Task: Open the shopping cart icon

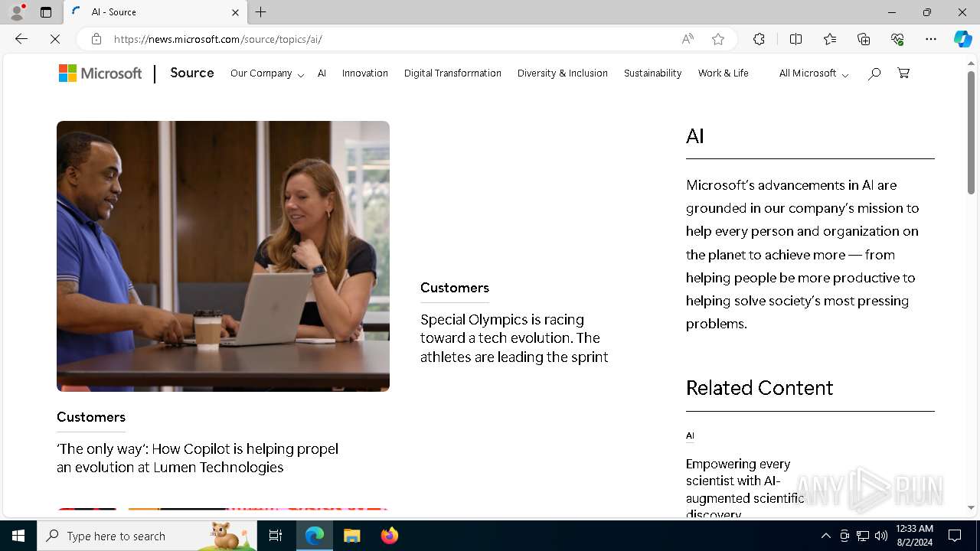Action: pos(903,73)
